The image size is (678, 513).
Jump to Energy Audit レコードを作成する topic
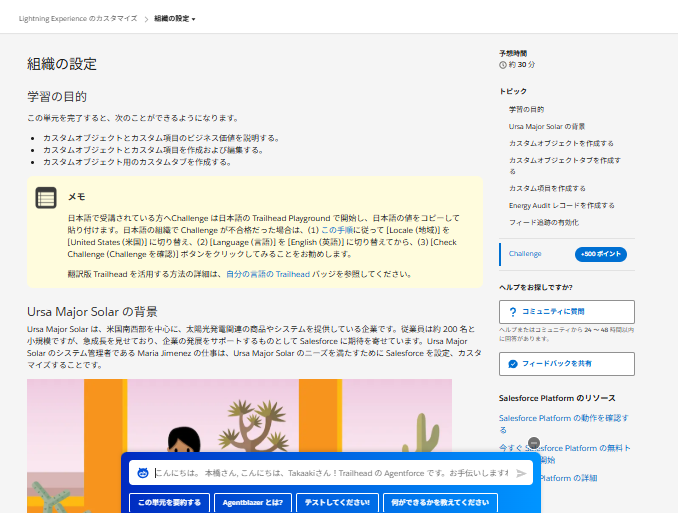[x=561, y=205]
